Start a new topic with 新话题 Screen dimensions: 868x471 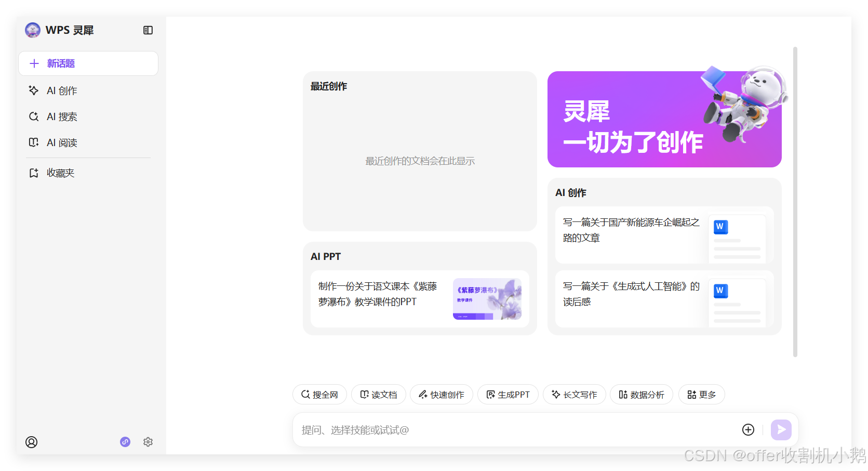click(x=88, y=63)
